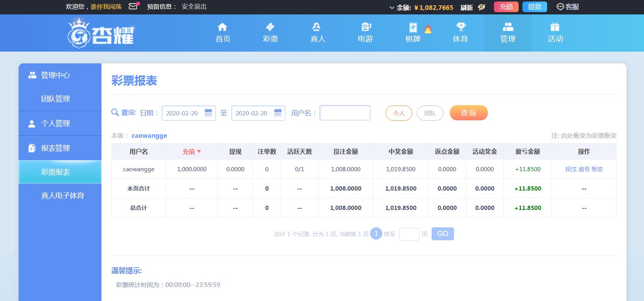Open 投注 link for caowangge
Screen dimensions: 644x301
click(571, 169)
